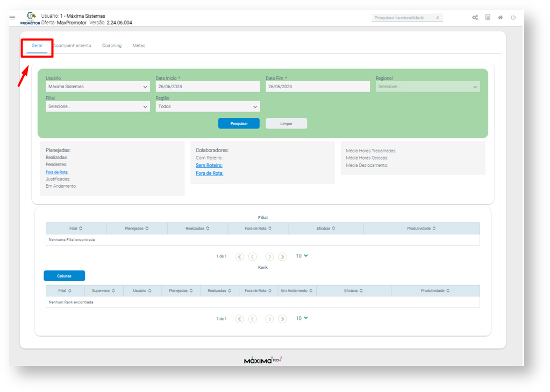Go to next page of Rank table
Screen dimensions: 550x392
point(270,319)
